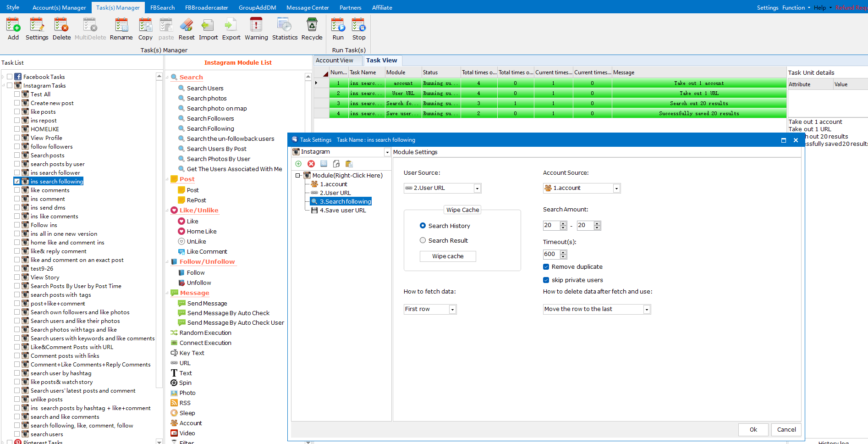This screenshot has width=868, height=444.
Task: Select Search Users module in list
Action: [x=205, y=88]
